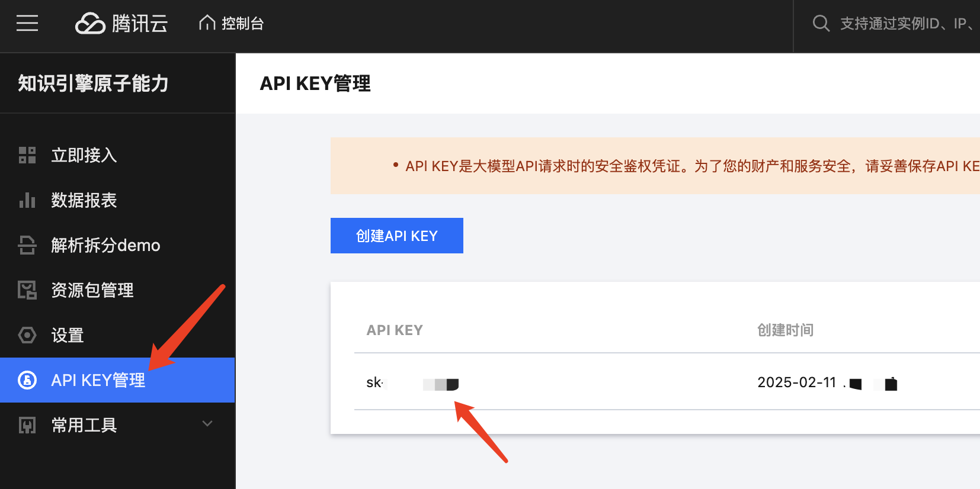Click the 2025-02-11 creation time cell

pyautogui.click(x=827, y=383)
